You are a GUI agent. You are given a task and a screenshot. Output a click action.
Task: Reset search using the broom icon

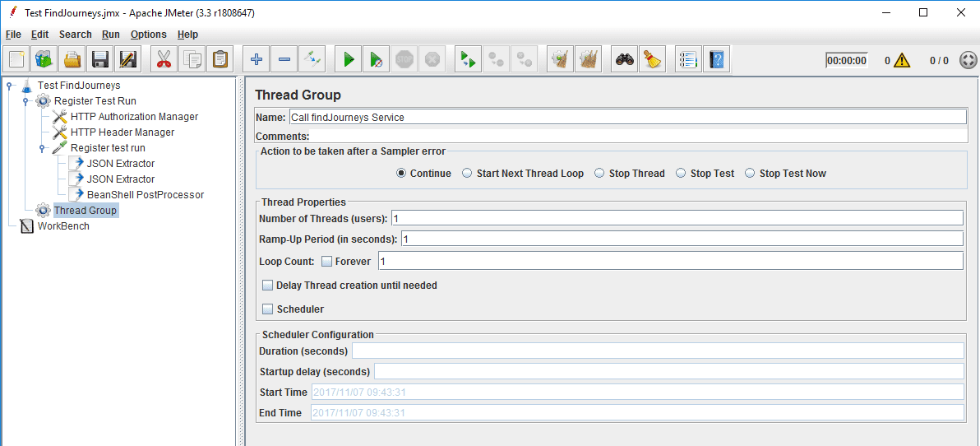tap(652, 60)
